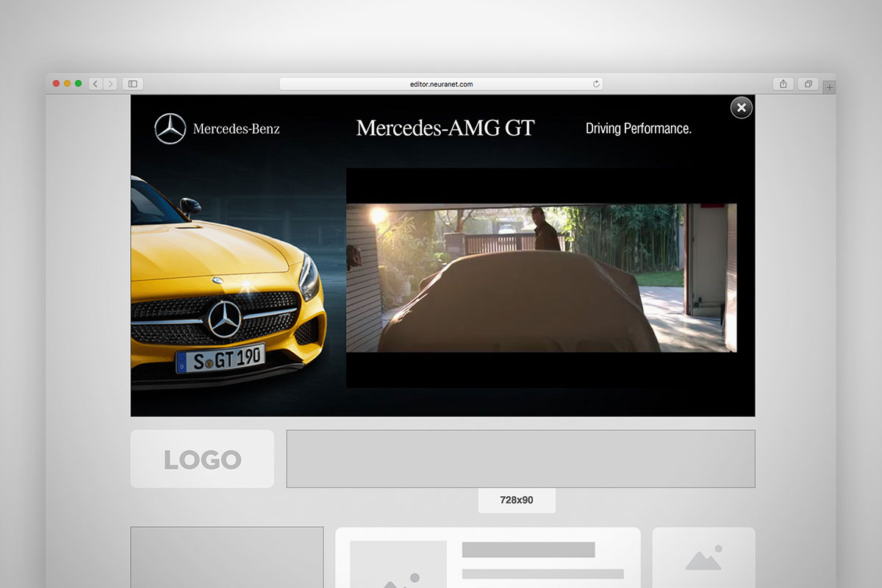
Task: Open the Share button in toolbar
Action: click(784, 84)
